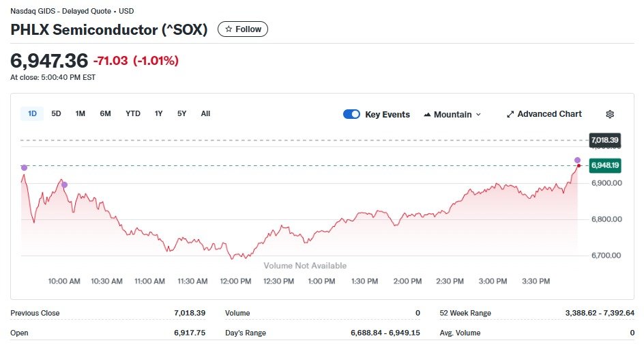Show the 6M chart range
644x345 pixels.
[x=105, y=113]
